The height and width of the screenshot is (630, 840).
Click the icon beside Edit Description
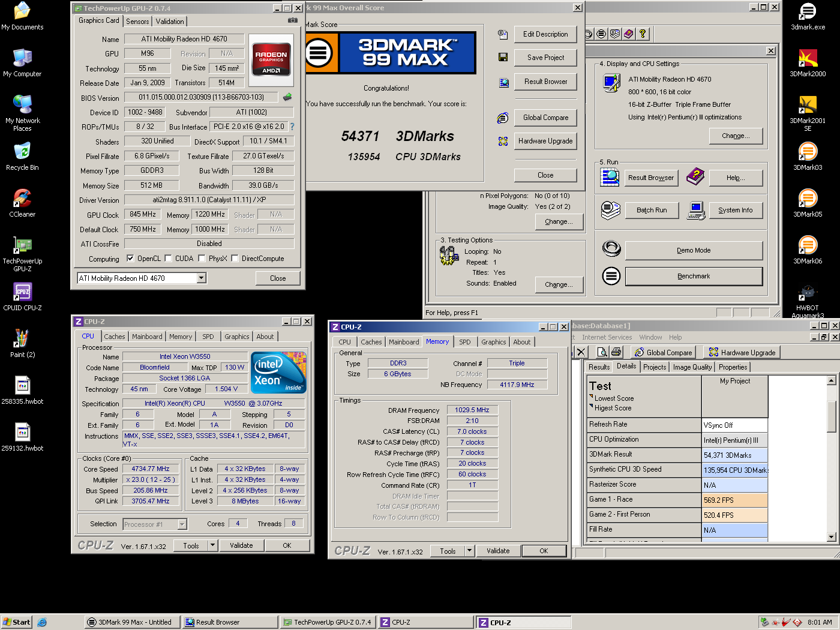[503, 34]
